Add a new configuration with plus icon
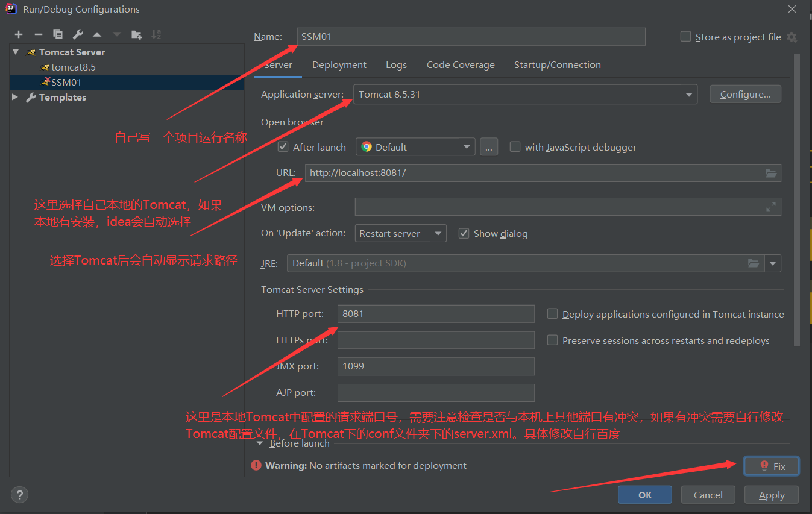 click(19, 34)
